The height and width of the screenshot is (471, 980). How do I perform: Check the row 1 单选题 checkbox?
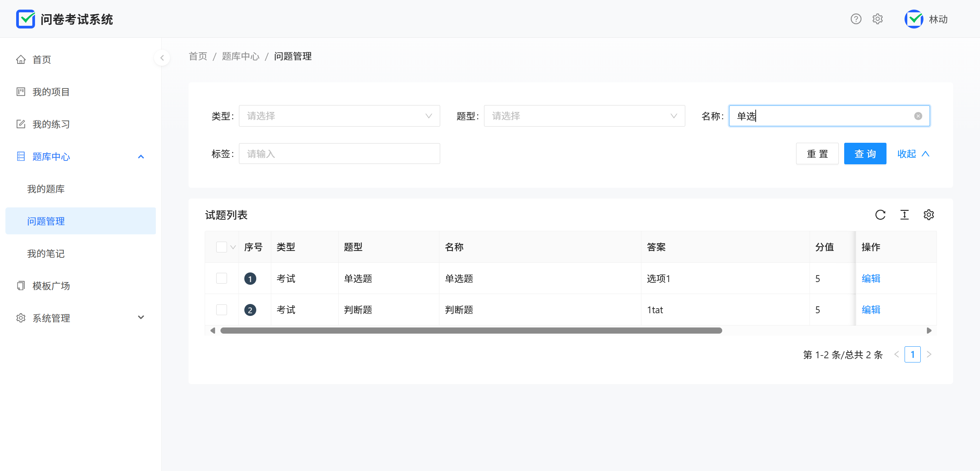(x=222, y=278)
